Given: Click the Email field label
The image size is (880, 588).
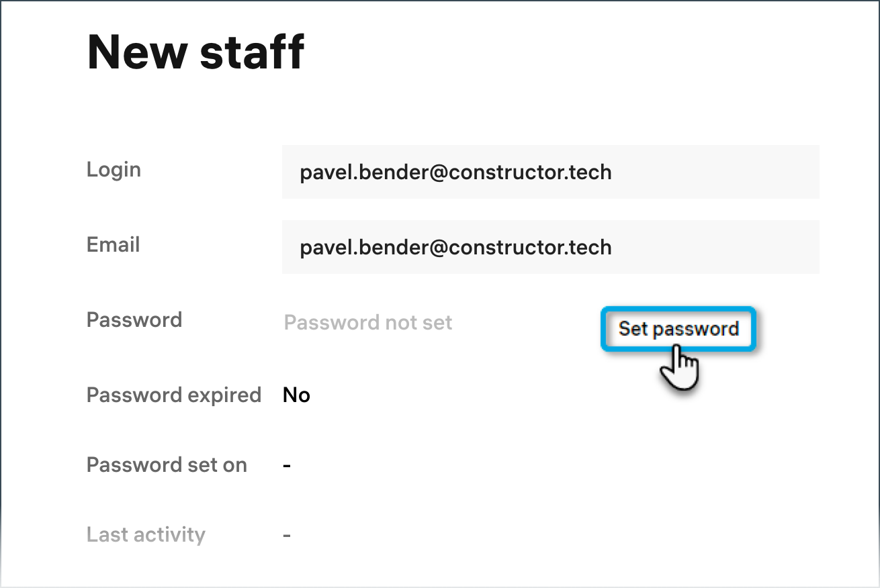Looking at the screenshot, I should coord(113,245).
